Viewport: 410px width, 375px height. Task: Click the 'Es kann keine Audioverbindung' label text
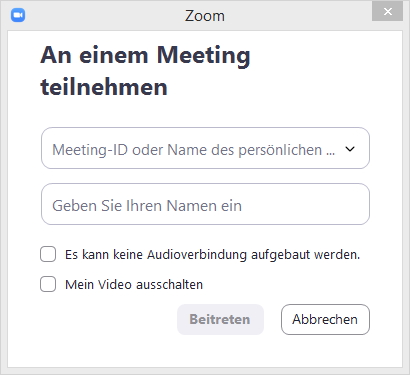pyautogui.click(x=213, y=255)
